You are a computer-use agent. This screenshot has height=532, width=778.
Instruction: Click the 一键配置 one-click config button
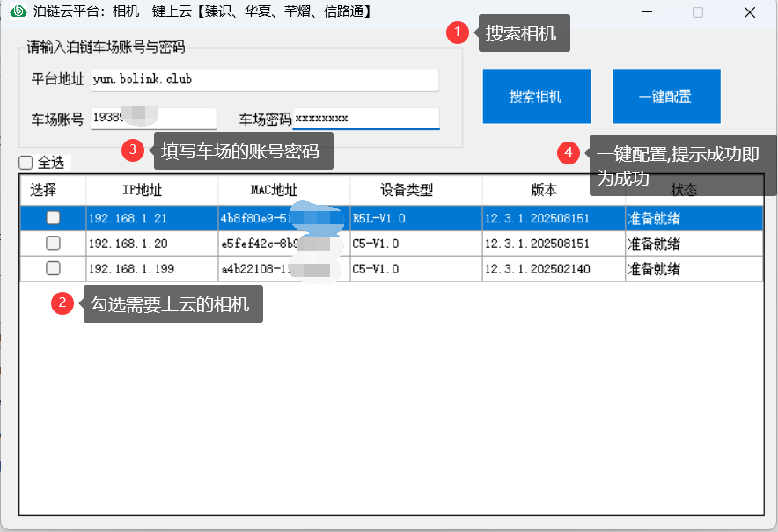[666, 96]
